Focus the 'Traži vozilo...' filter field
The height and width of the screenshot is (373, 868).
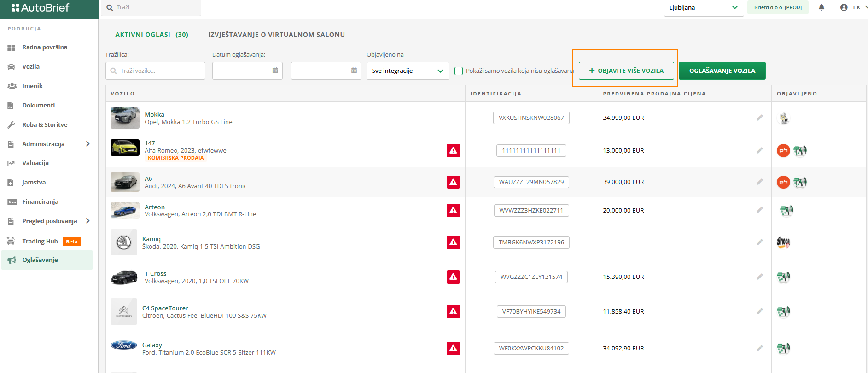pos(155,71)
